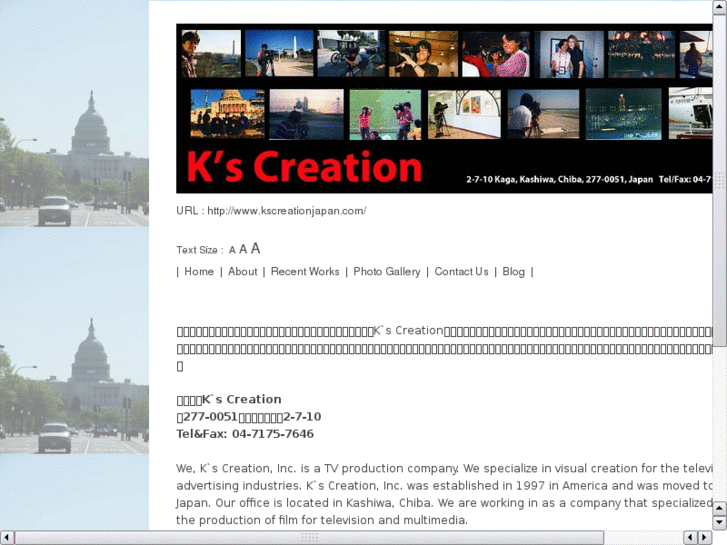Visit the Blog link
Image resolution: width=727 pixels, height=545 pixels.
pyautogui.click(x=514, y=271)
